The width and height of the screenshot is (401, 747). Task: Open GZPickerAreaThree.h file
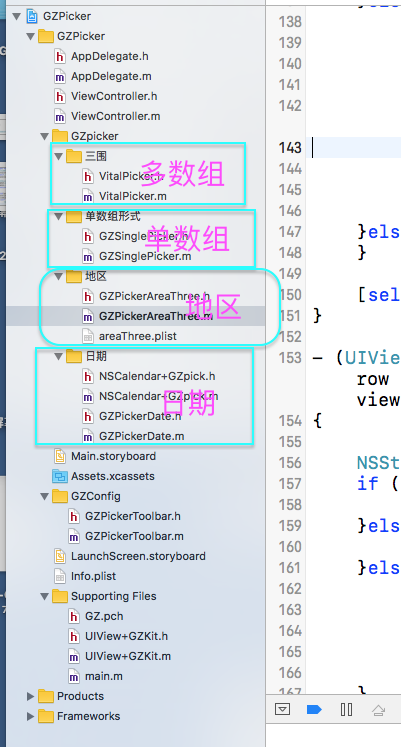[x=154, y=296]
